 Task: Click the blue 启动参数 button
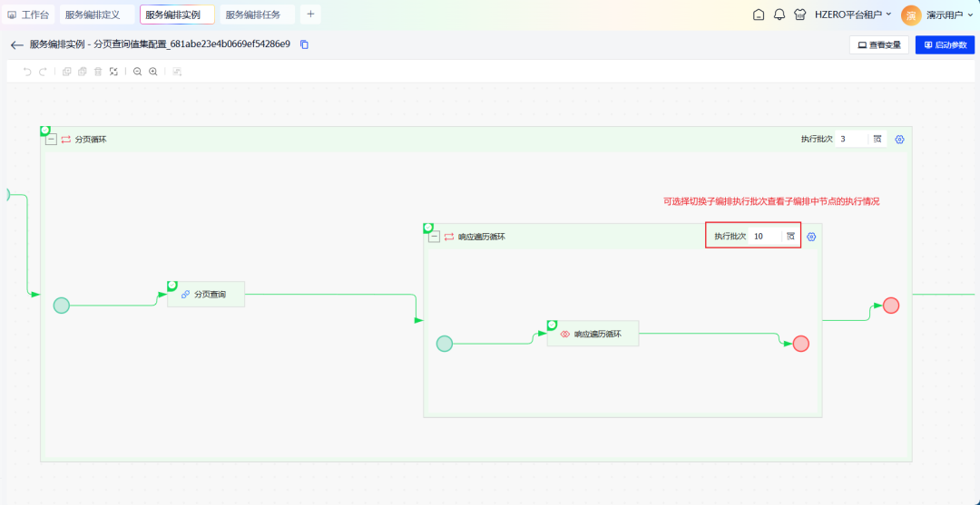[x=945, y=44]
